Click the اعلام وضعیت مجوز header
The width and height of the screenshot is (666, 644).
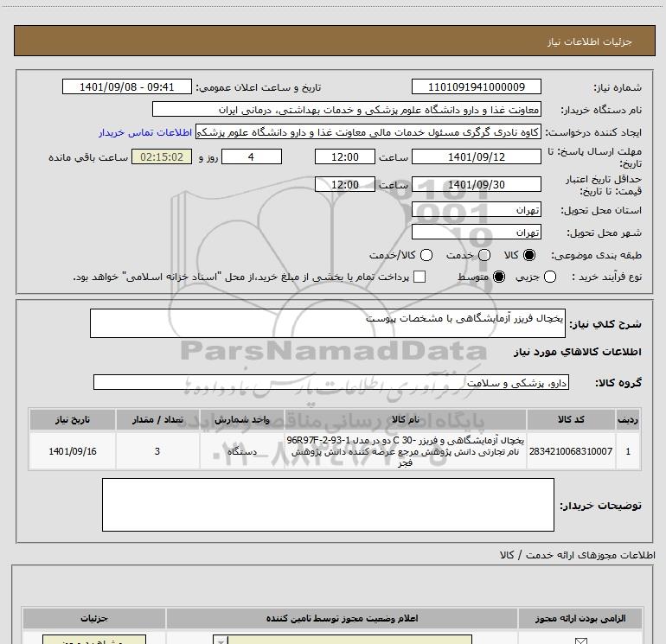point(342,619)
